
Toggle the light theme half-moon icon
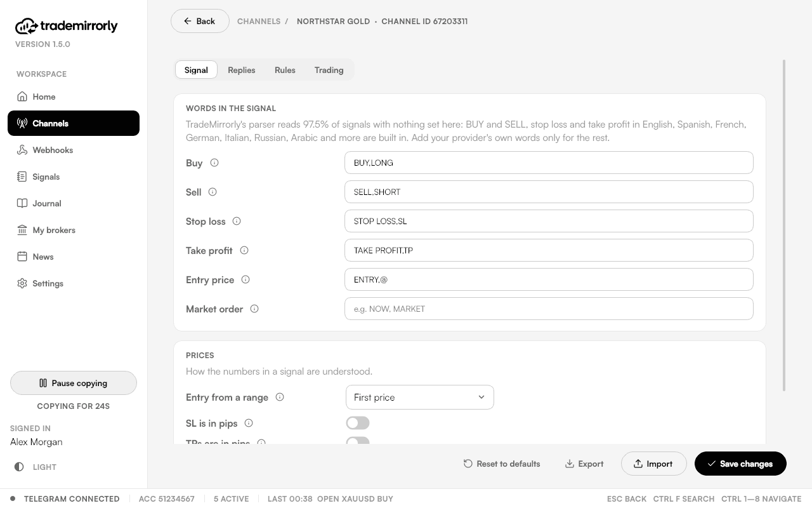pos(19,467)
